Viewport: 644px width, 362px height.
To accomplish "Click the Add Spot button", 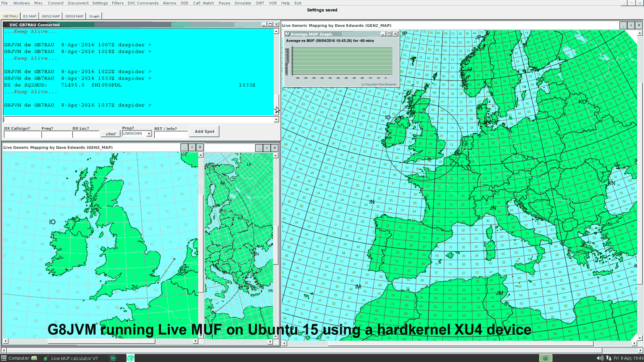I will tap(204, 131).
